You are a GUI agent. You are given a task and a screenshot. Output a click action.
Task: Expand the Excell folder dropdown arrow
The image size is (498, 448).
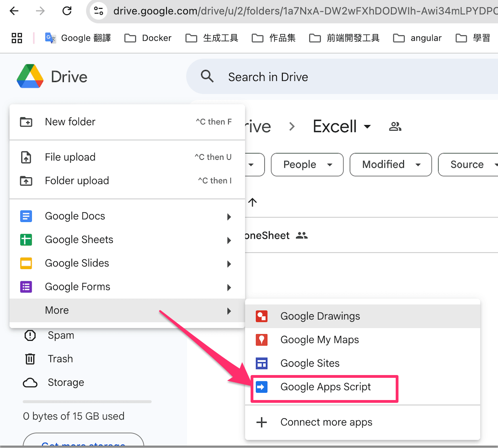(x=367, y=127)
